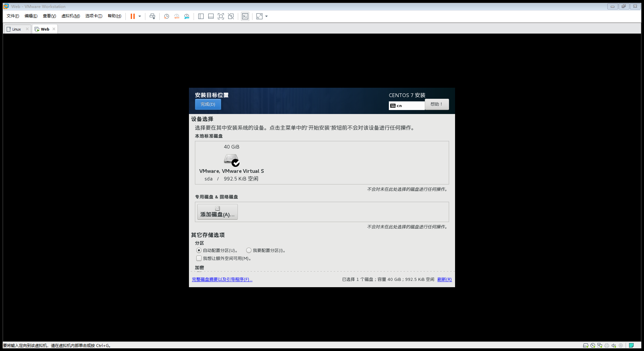The width and height of the screenshot is (644, 351).
Task: Revert the virtual machine to the previous snapshot
Action: pos(177,16)
